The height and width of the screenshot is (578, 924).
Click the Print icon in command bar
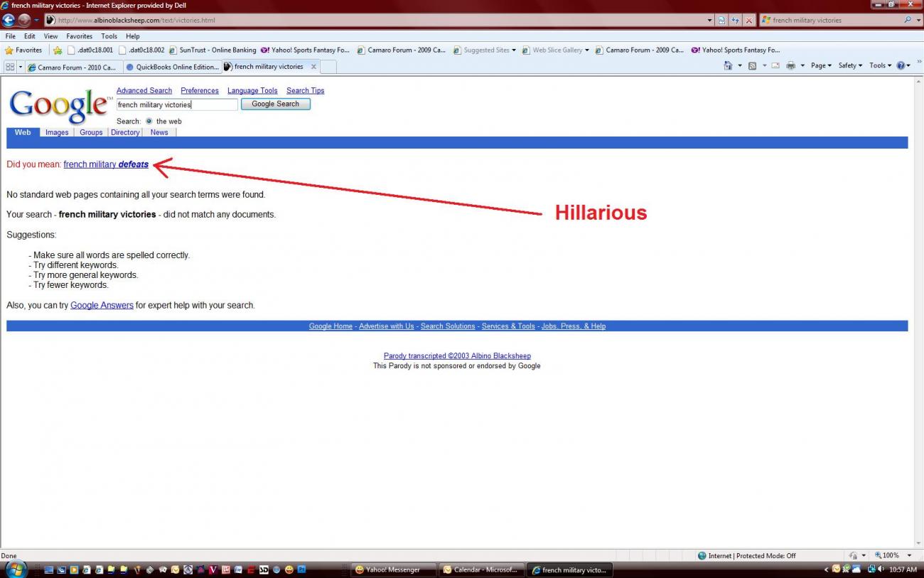coord(790,65)
